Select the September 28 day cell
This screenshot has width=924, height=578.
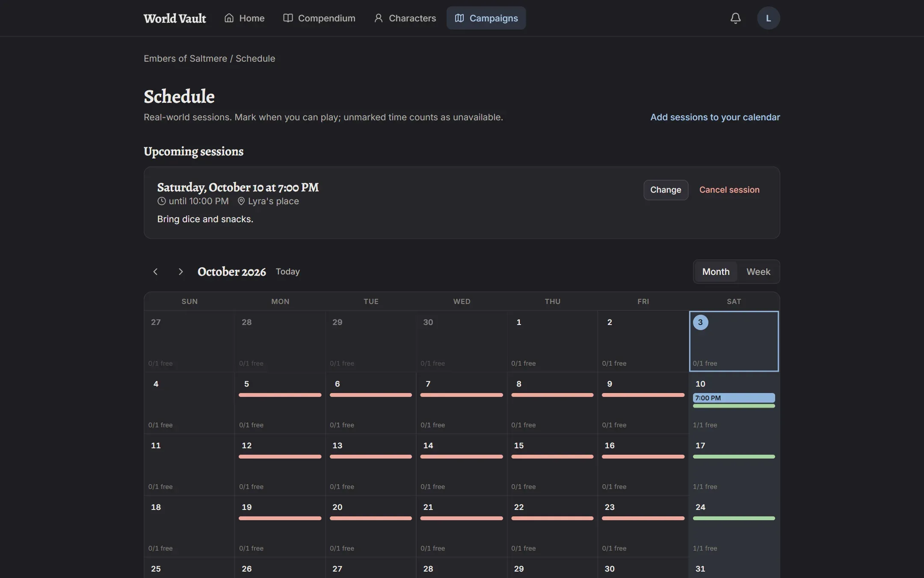(280, 341)
